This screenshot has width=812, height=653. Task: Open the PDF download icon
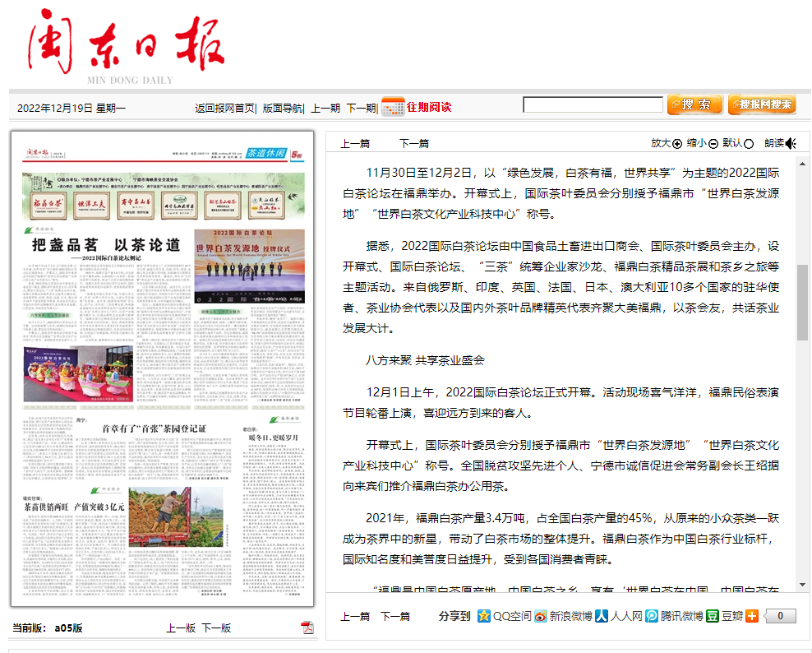coord(307,628)
